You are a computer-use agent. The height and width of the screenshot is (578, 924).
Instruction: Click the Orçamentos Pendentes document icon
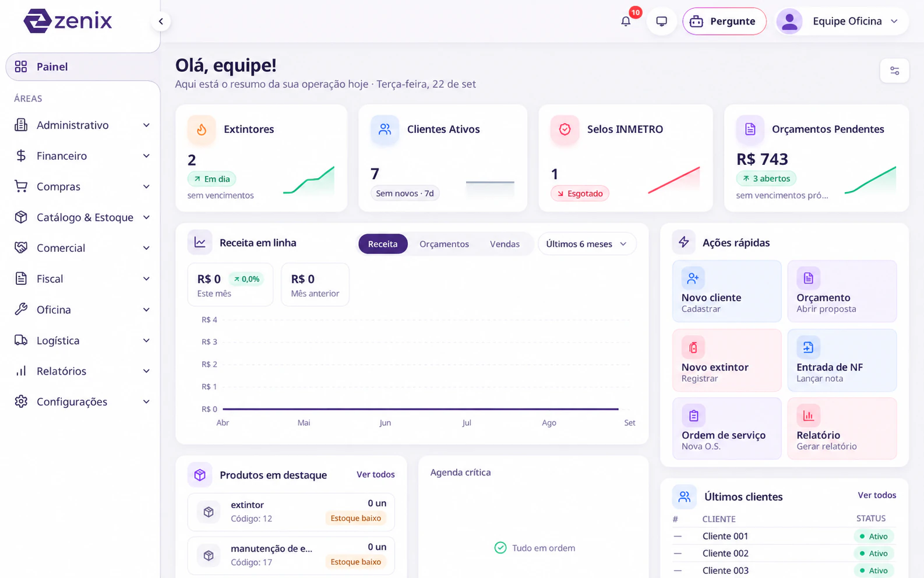point(750,129)
